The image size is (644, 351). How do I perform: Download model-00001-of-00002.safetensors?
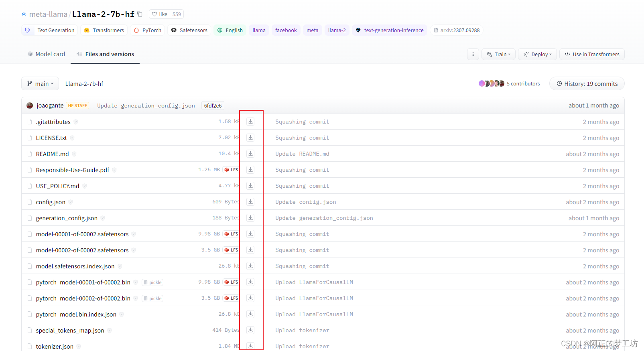pyautogui.click(x=250, y=234)
